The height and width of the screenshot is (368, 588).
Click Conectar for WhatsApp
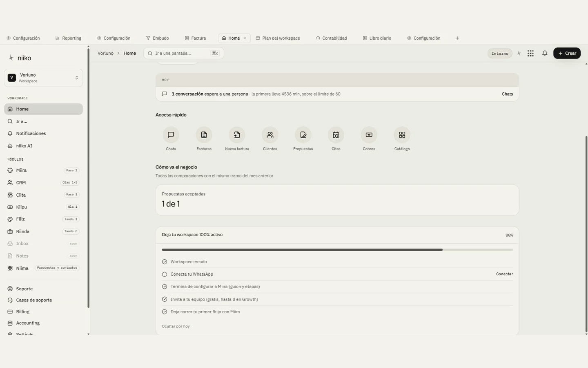point(504,274)
